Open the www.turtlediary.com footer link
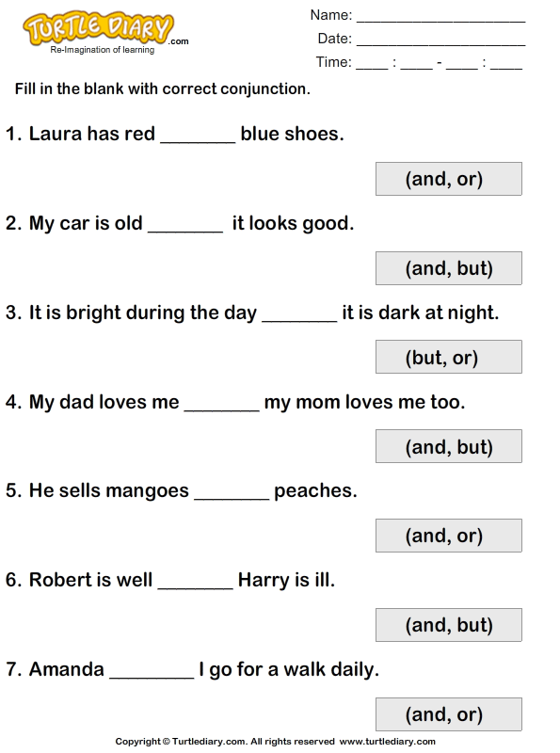The image size is (560, 753). [388, 742]
